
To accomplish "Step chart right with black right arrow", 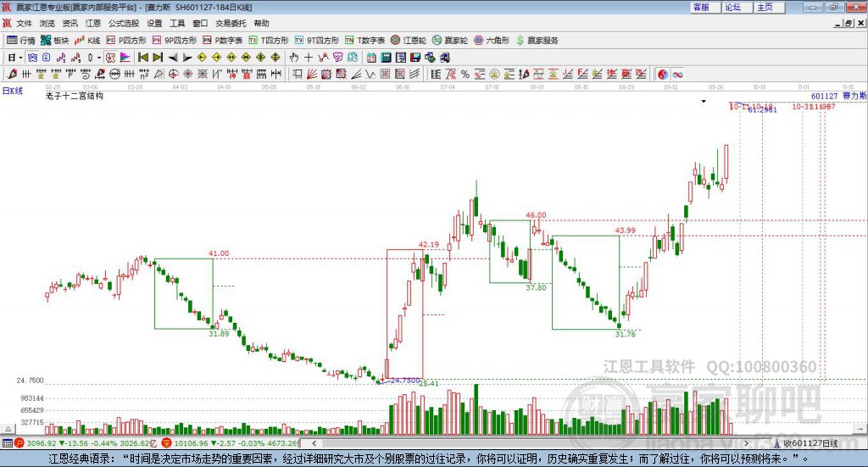I will [x=187, y=58].
